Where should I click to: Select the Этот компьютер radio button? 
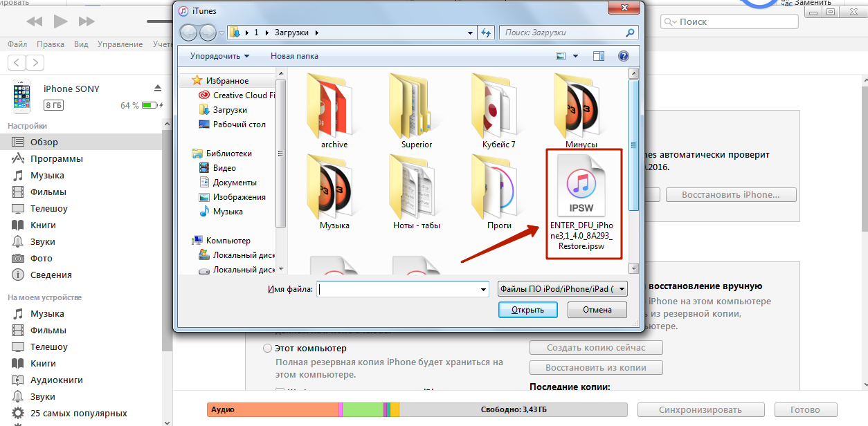[267, 349]
